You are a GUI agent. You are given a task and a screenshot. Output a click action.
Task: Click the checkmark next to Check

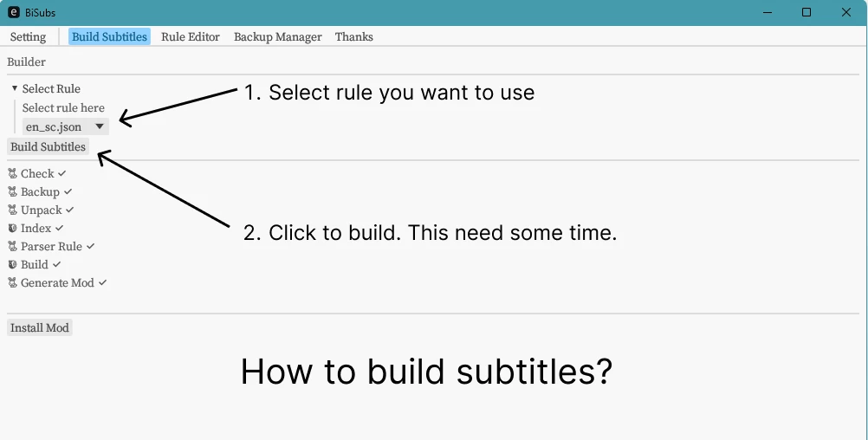62,173
